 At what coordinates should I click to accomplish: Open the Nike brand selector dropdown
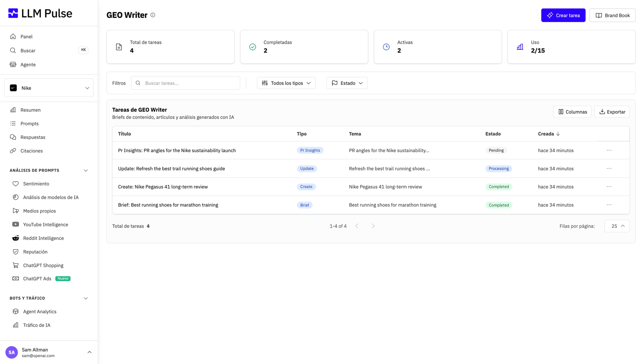[49, 88]
